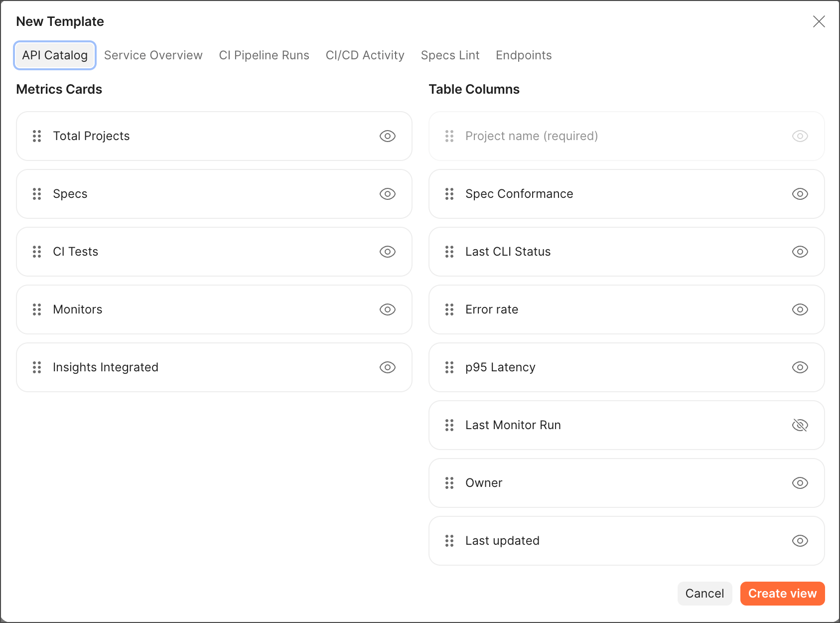Grab the drag handle for Error rate
The width and height of the screenshot is (840, 623).
[x=449, y=310]
